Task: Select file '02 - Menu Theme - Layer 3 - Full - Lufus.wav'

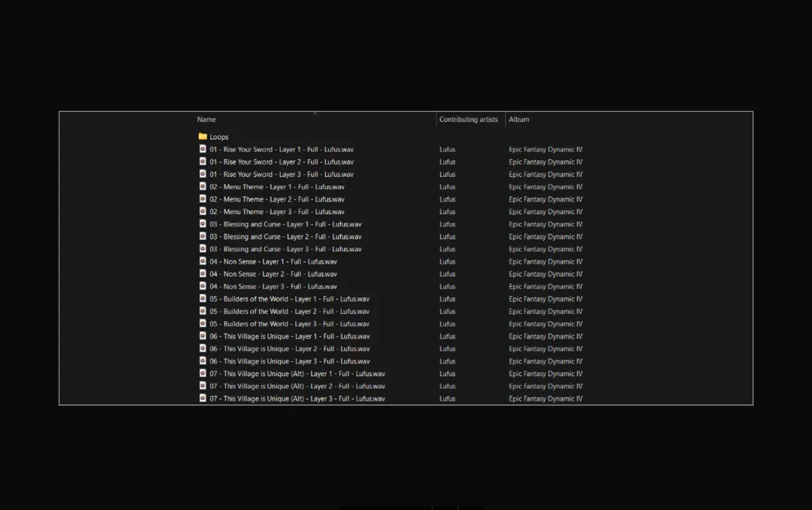Action: coord(277,211)
